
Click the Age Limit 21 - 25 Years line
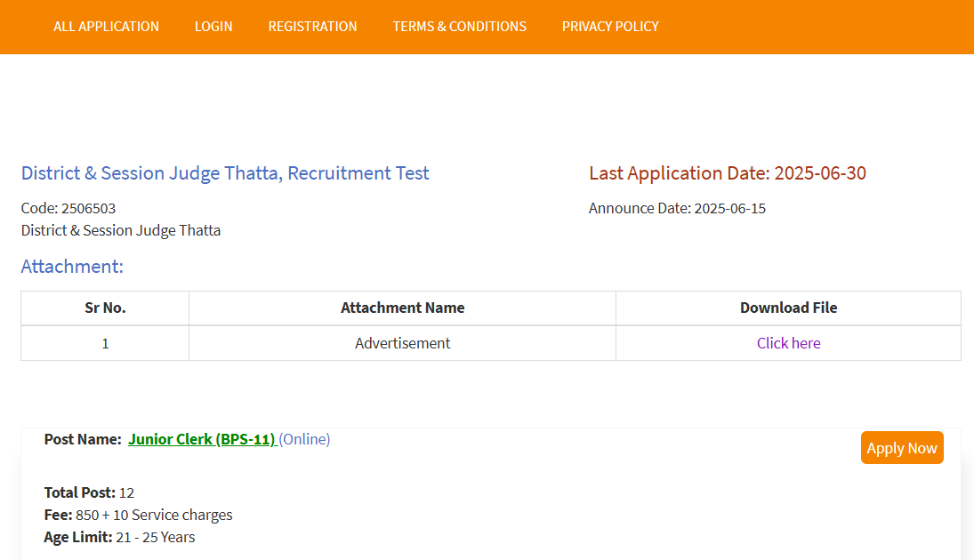click(119, 538)
